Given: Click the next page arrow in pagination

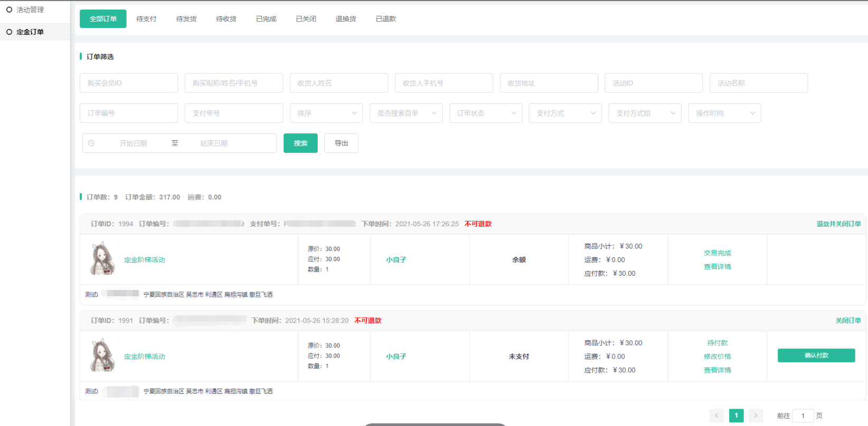Looking at the screenshot, I should (756, 415).
